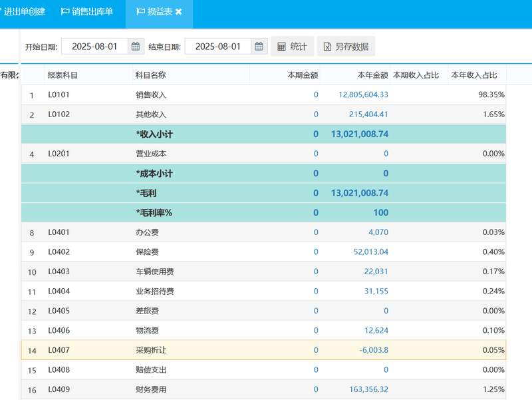This screenshot has height=400, width=532.
Task: Click the 差旅费 subject name
Action: pyautogui.click(x=147, y=311)
